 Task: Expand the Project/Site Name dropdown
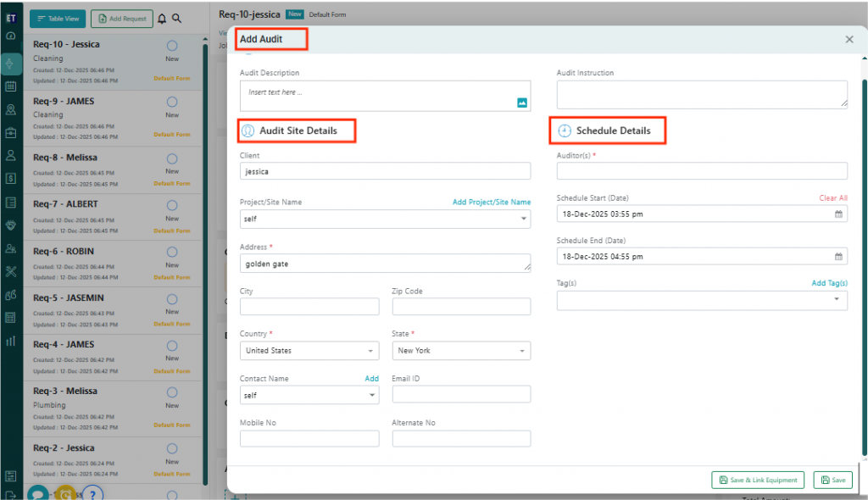point(523,219)
